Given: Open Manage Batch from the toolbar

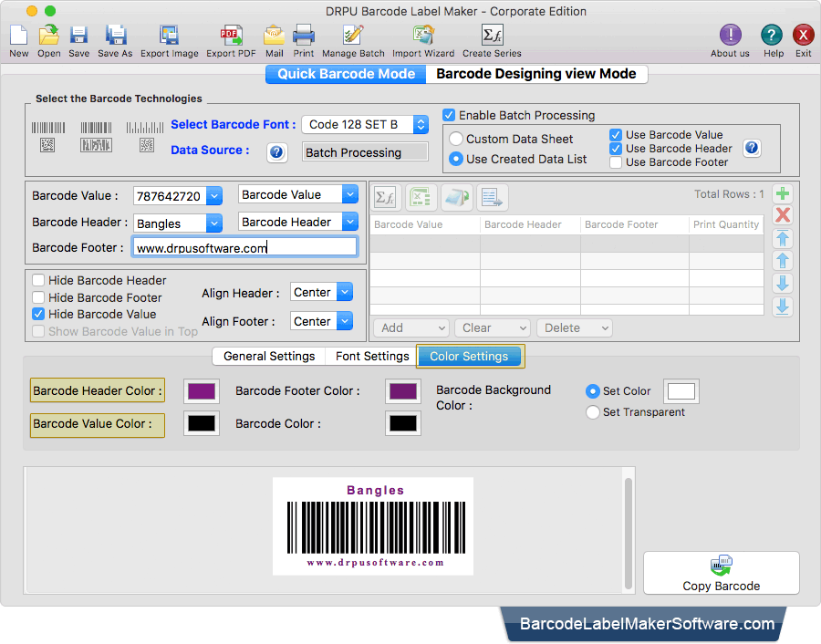Looking at the screenshot, I should 353,36.
